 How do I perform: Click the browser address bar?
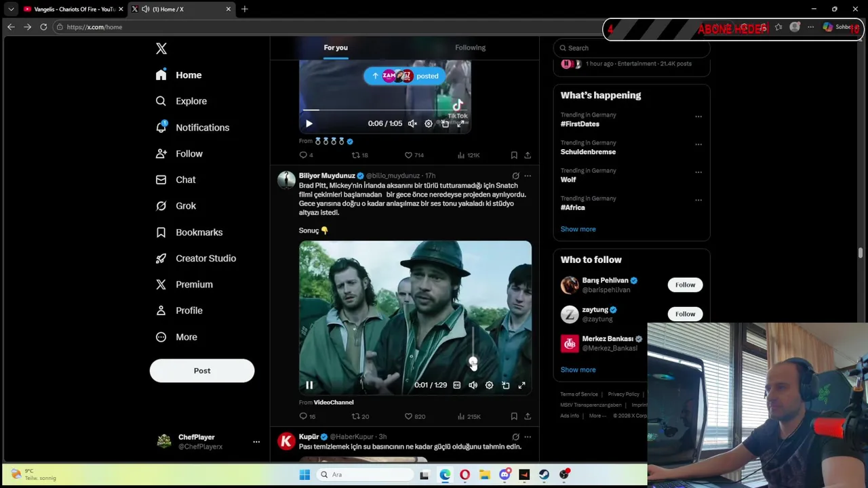tap(325, 27)
